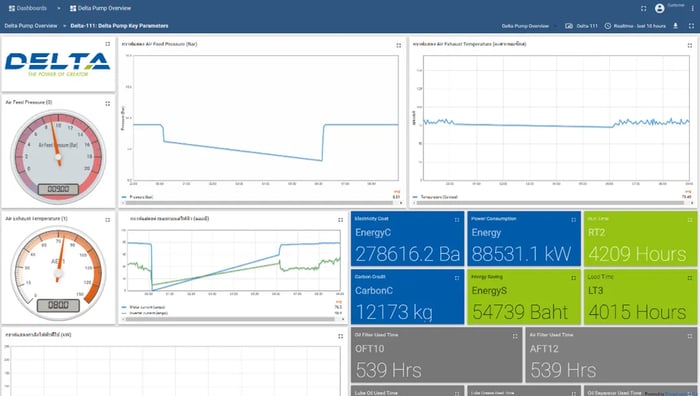Screen dimensions: 700x396
Task: Click the Delta company logo
Action: pos(58,64)
